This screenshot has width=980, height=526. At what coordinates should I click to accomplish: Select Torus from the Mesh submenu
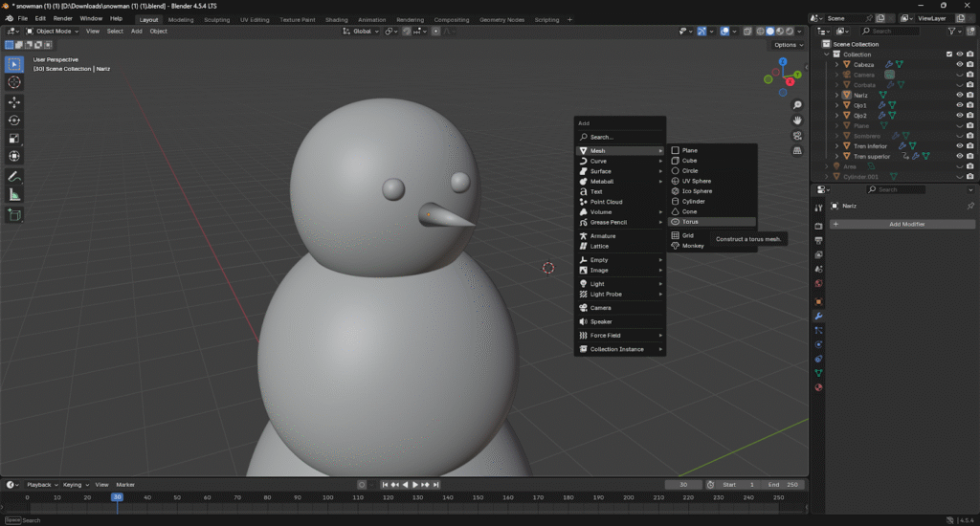click(x=691, y=222)
